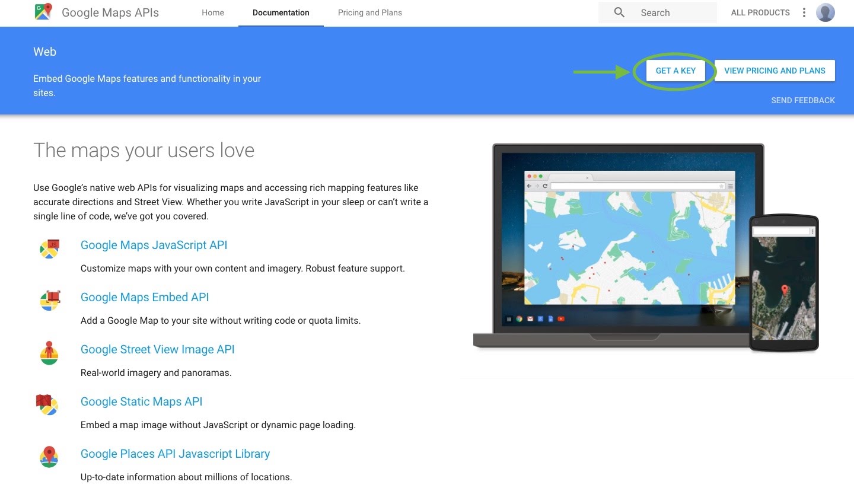
Task: Click VIEW PRICING AND PLANS button
Action: tap(775, 71)
